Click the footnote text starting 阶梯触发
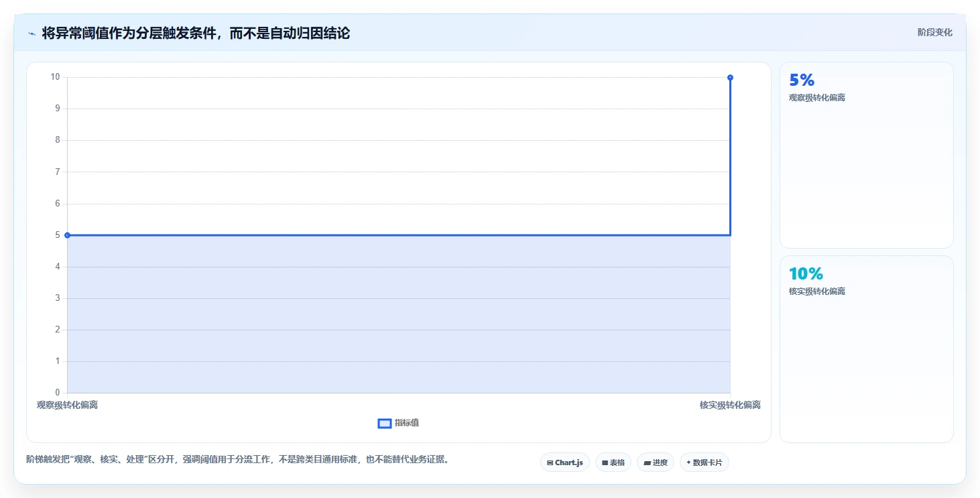The image size is (980, 498). (237, 460)
